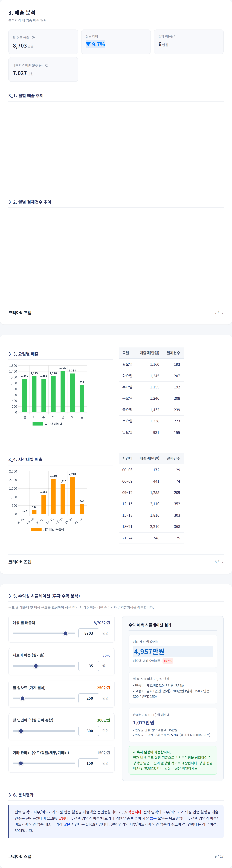Click the rent input showing 250

[89, 698]
